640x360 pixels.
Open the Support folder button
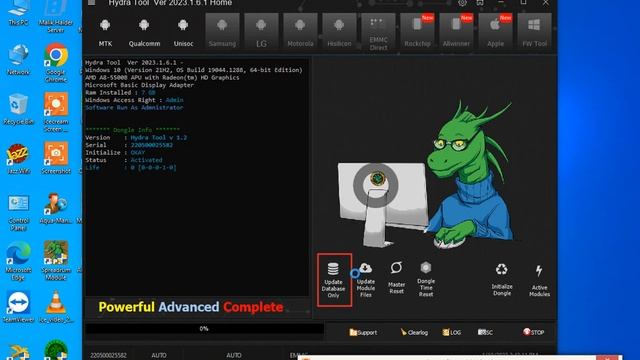tap(363, 332)
